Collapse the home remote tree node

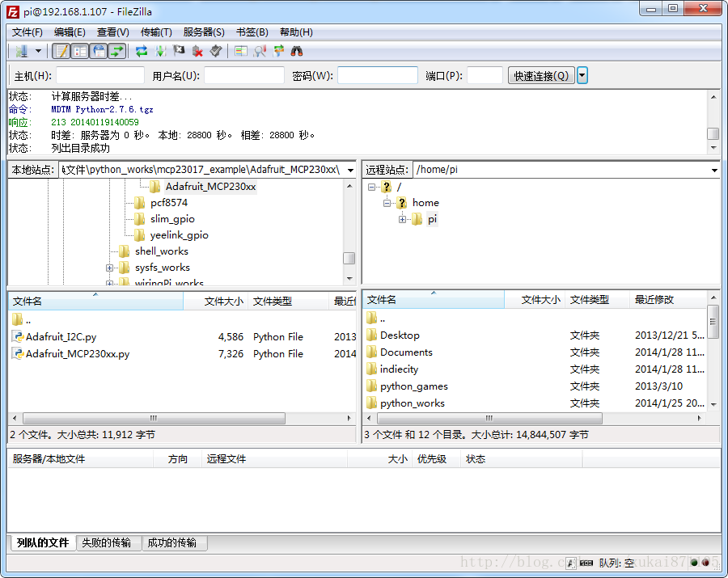(x=387, y=203)
